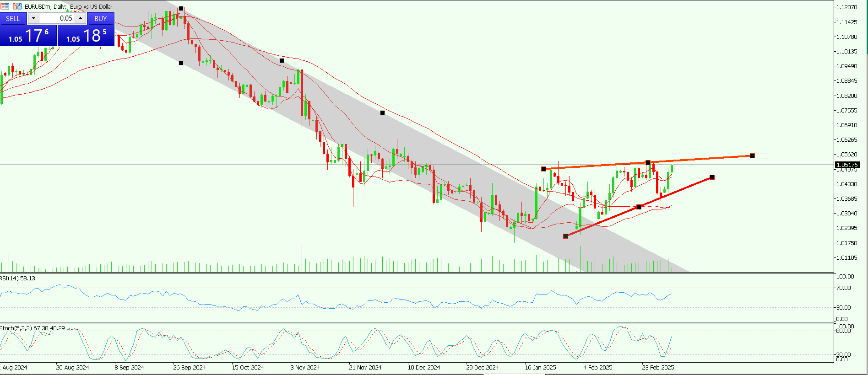This screenshot has width=868, height=375.
Task: Select the red rising trendline's middle anchor point
Action: pyautogui.click(x=639, y=207)
